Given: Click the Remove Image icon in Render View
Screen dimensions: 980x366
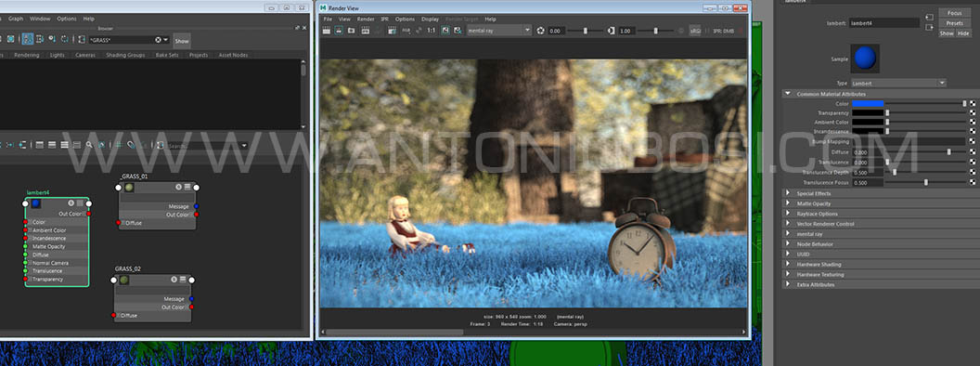Looking at the screenshot, I should pos(458,30).
